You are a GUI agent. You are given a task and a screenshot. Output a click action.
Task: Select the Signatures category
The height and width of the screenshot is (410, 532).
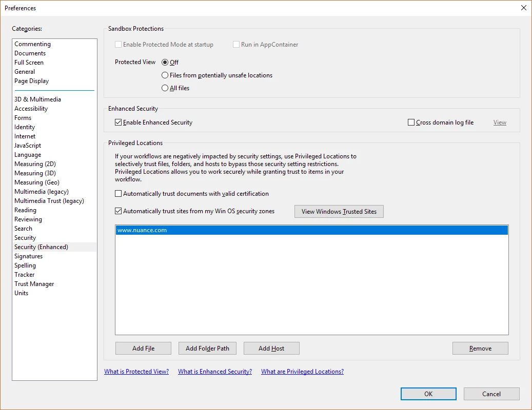pyautogui.click(x=29, y=256)
